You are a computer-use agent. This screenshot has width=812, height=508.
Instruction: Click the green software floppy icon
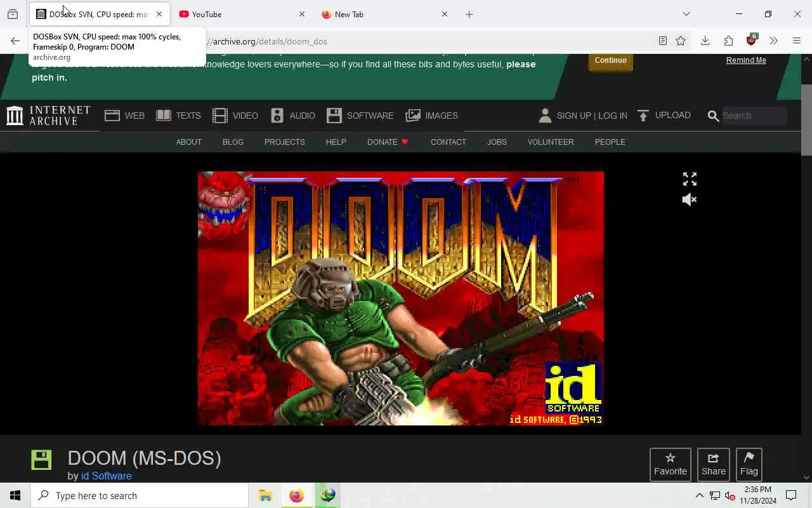coord(41,460)
